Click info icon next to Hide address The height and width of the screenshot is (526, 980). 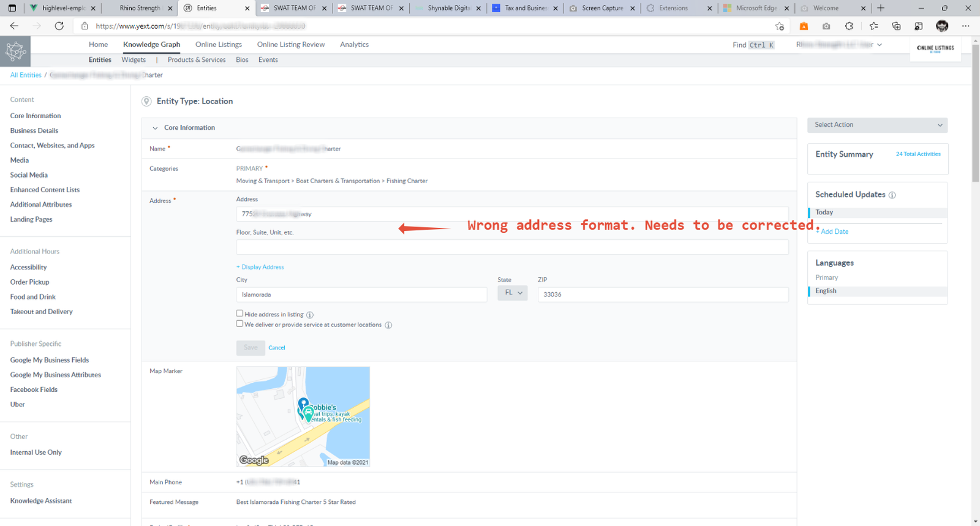[310, 315]
